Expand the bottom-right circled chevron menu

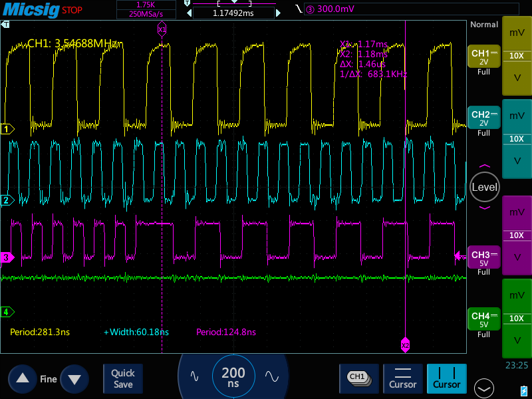click(483, 388)
